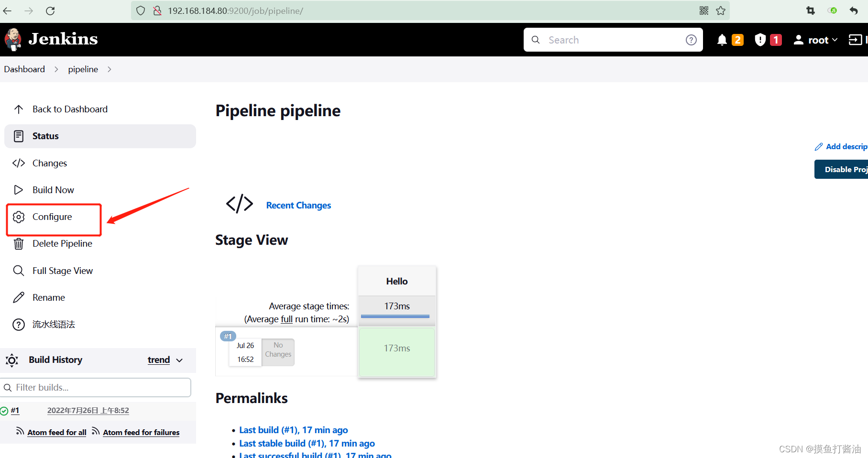Bookmark this page with the star icon
The width and height of the screenshot is (868, 458).
(x=721, y=11)
